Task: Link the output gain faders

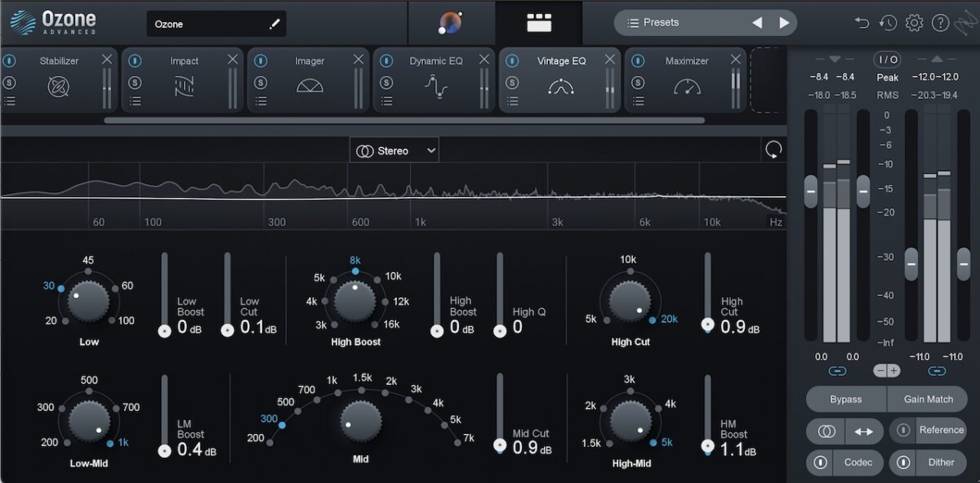Action: point(937,370)
